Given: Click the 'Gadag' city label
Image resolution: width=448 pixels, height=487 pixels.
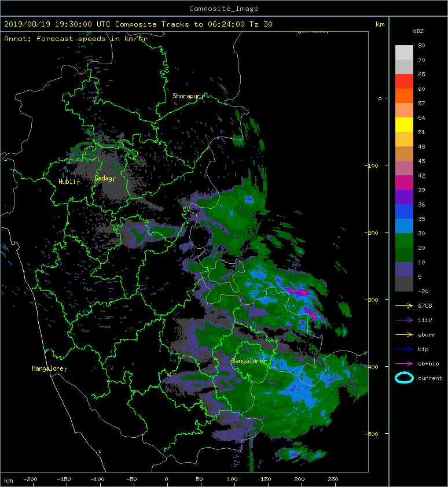Looking at the screenshot, I should click(x=104, y=178).
